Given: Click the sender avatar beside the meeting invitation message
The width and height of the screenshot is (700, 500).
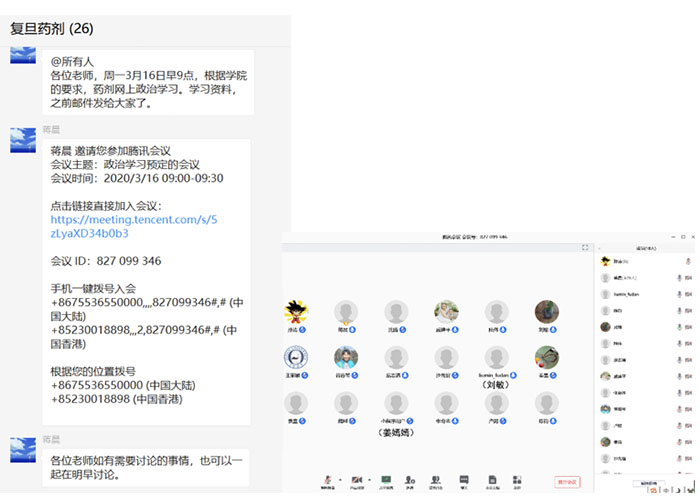Looking at the screenshot, I should (23, 141).
